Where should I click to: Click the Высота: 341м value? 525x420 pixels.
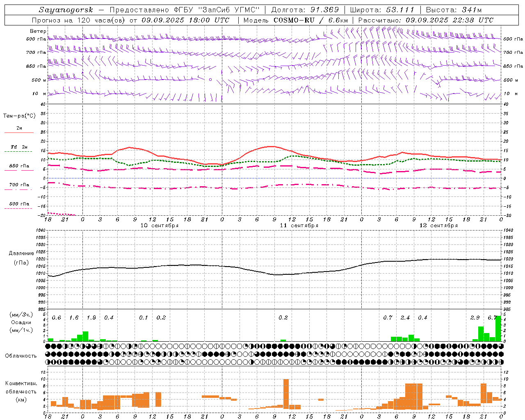click(454, 10)
